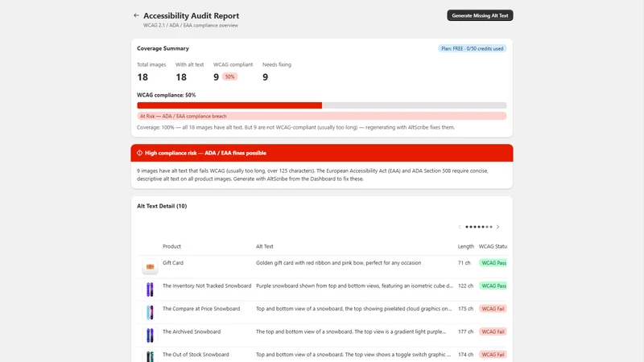Select The Out of Stock Snowboard name

click(x=196, y=355)
